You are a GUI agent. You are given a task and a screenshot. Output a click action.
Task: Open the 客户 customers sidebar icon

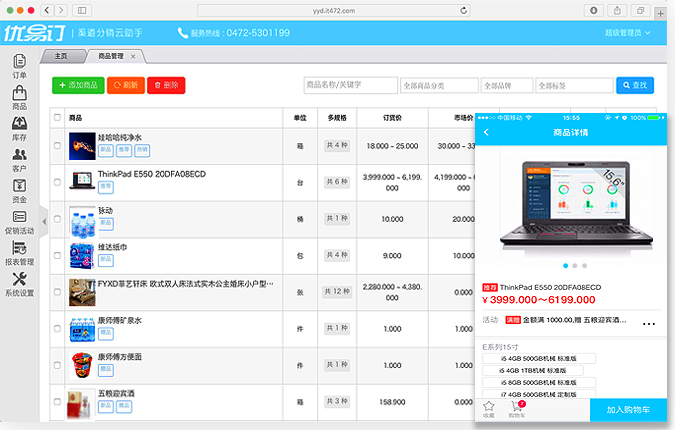tap(19, 155)
